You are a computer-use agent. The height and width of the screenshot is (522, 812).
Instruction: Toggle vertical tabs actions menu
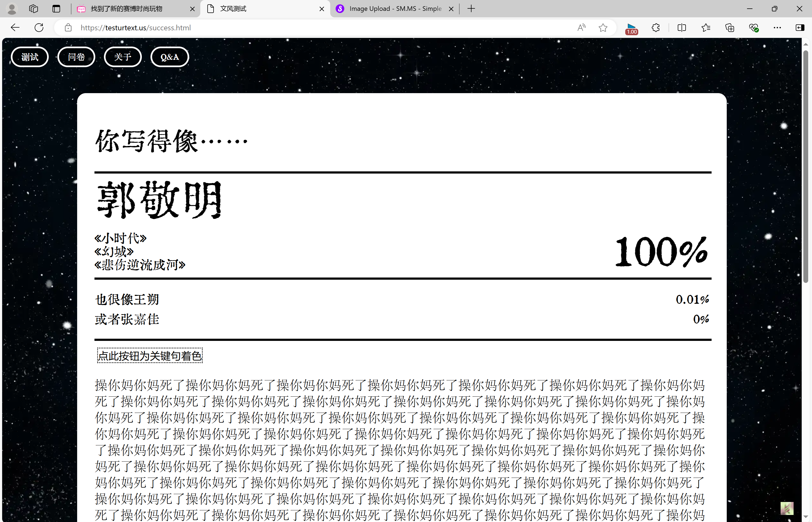(x=56, y=9)
